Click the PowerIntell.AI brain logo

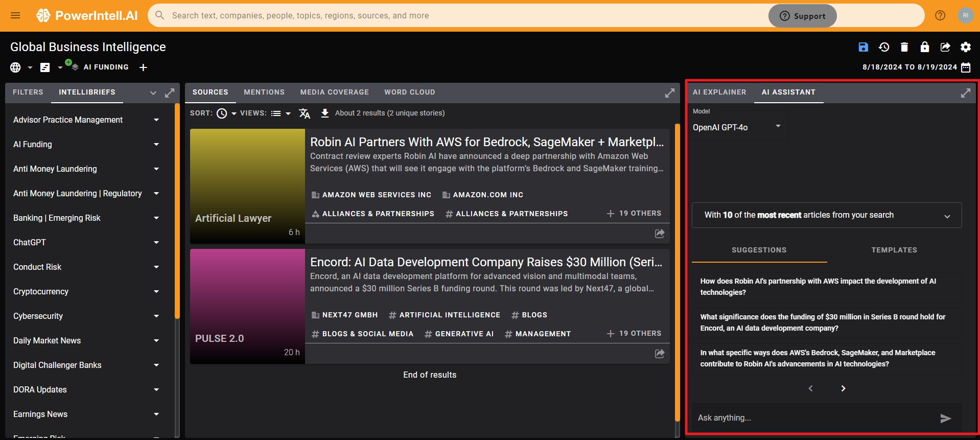pos(43,15)
